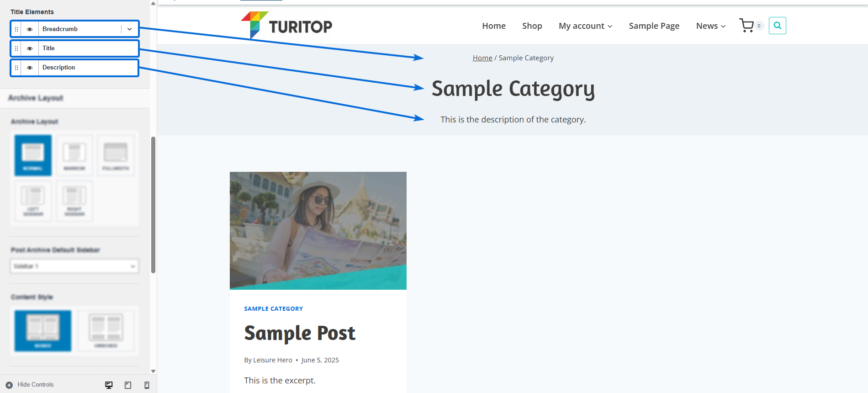Image resolution: width=868 pixels, height=393 pixels.
Task: Open Post Archive Default Sidebar dropdown
Action: (74, 266)
